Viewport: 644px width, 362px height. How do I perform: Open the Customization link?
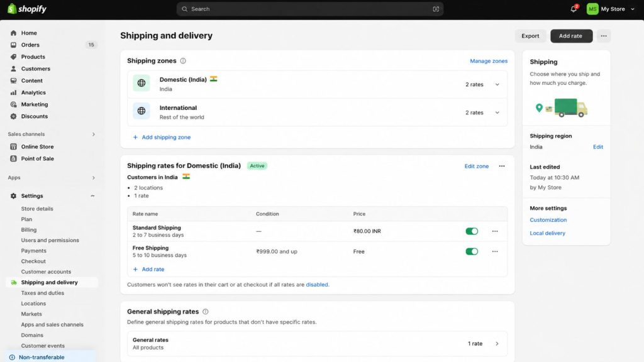548,219
